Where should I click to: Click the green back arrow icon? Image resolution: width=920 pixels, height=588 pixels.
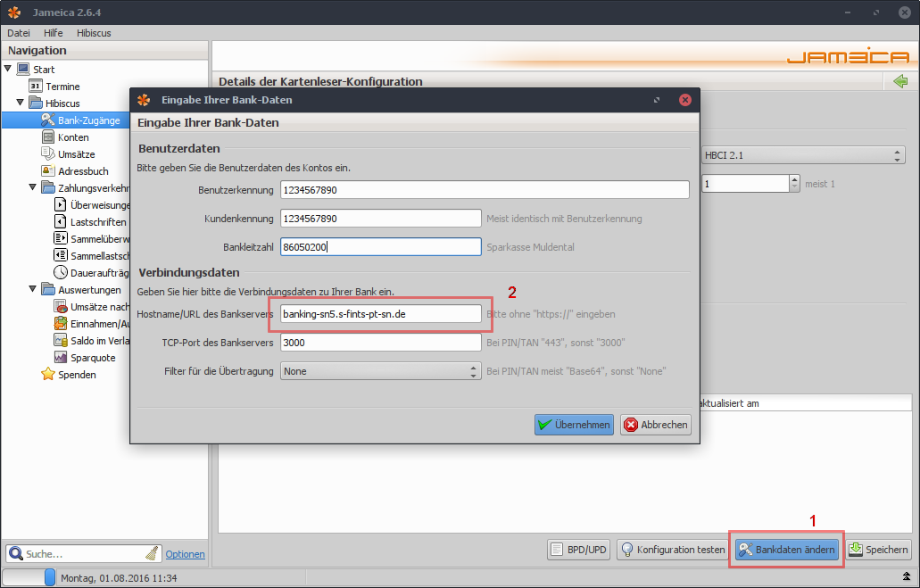point(900,81)
